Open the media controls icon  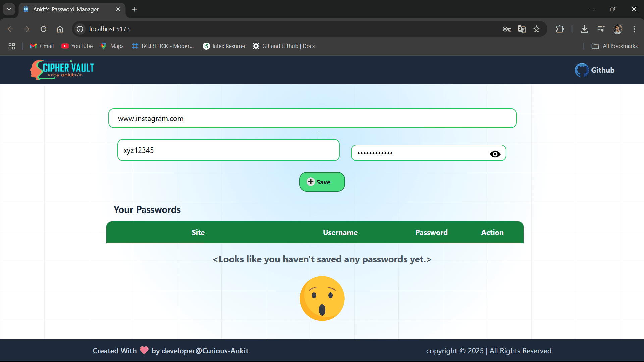[x=601, y=29]
